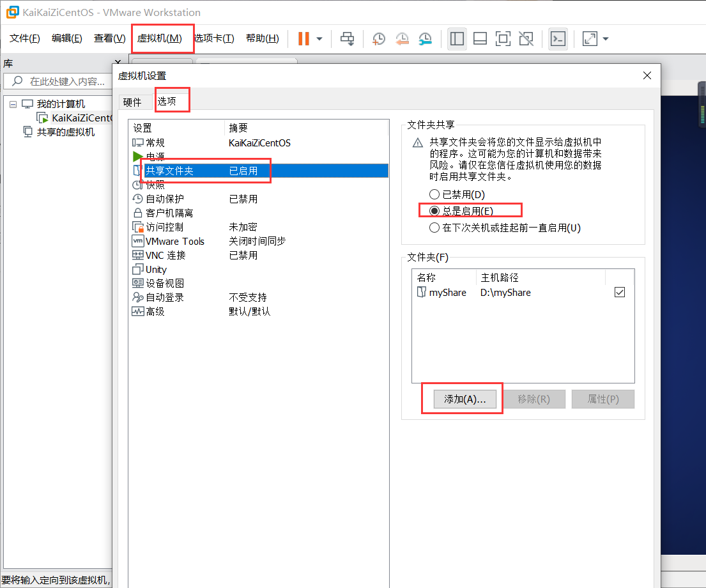Open the 查看(V) menu
The image size is (706, 588).
pyautogui.click(x=109, y=38)
